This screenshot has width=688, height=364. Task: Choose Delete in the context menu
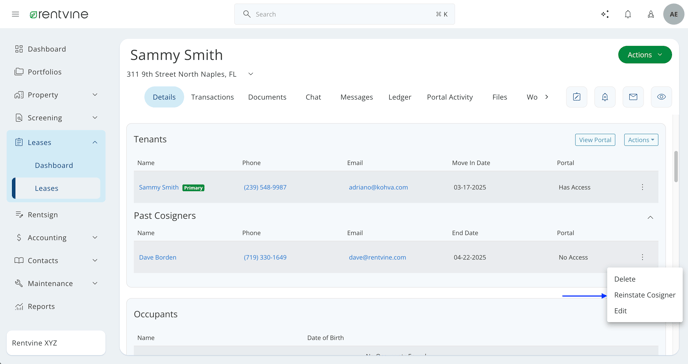625,279
